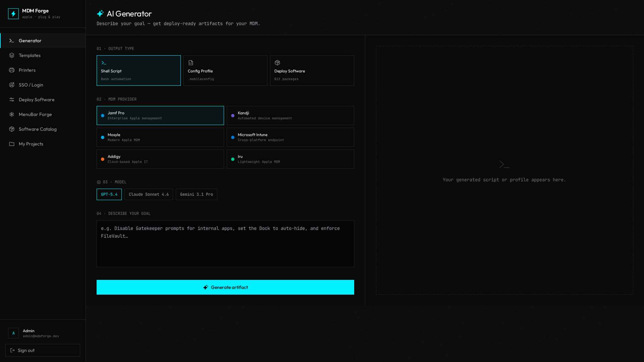Click 'Your generated script or profile appears here.' text
644x362 pixels.
pyautogui.click(x=504, y=180)
